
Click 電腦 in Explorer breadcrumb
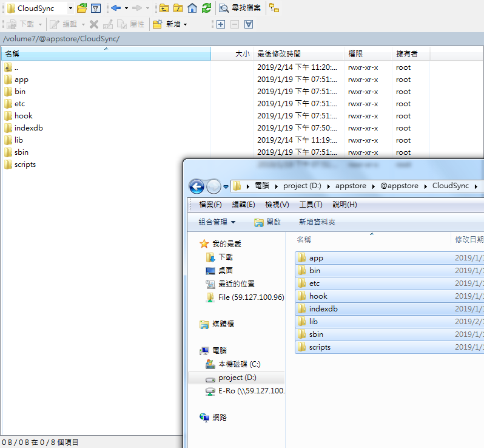click(x=262, y=186)
